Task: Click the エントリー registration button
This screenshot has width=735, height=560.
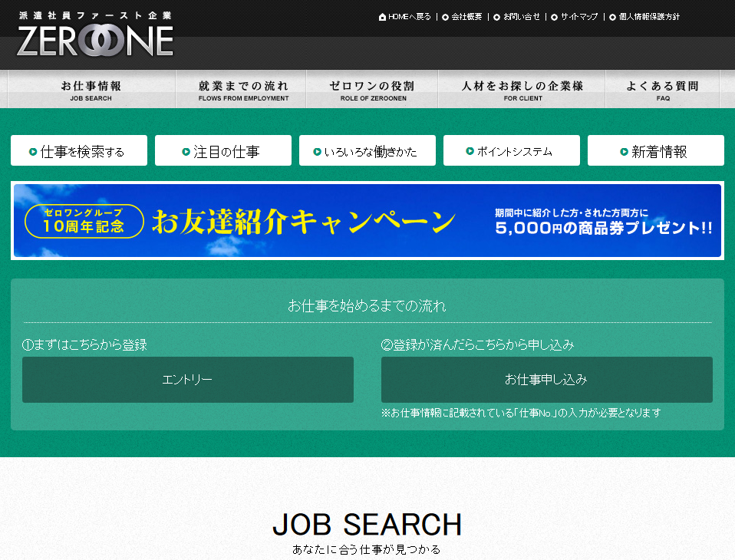Action: click(x=187, y=380)
